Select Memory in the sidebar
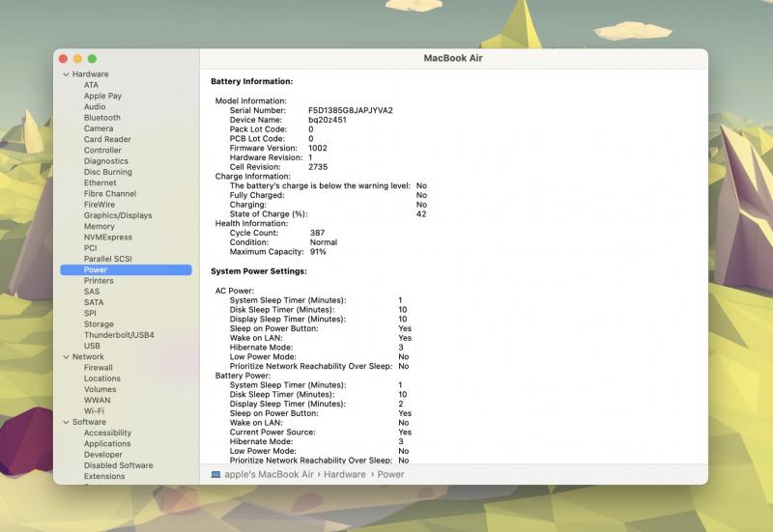Screen dimensions: 773x532 coord(100,226)
